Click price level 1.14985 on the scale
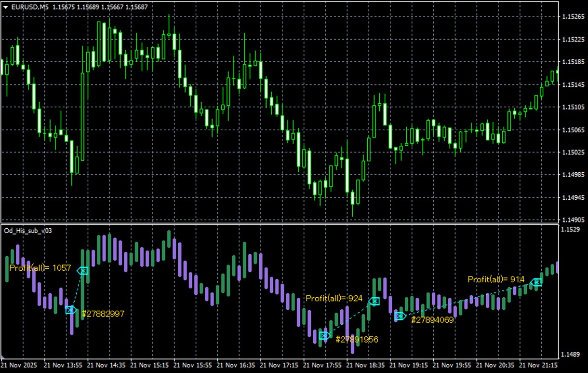588x373 pixels. [x=573, y=175]
